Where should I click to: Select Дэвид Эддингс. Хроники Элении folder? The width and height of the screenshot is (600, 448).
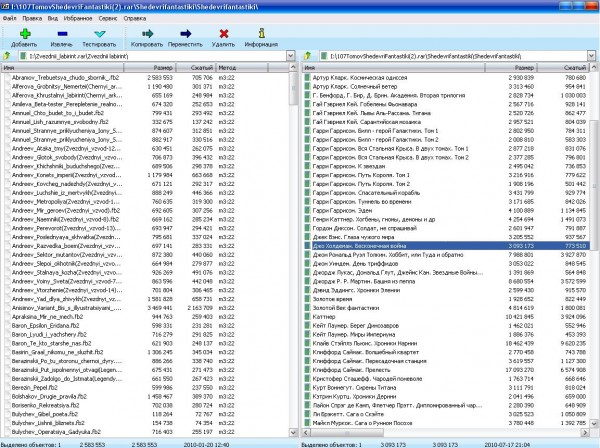click(x=356, y=290)
